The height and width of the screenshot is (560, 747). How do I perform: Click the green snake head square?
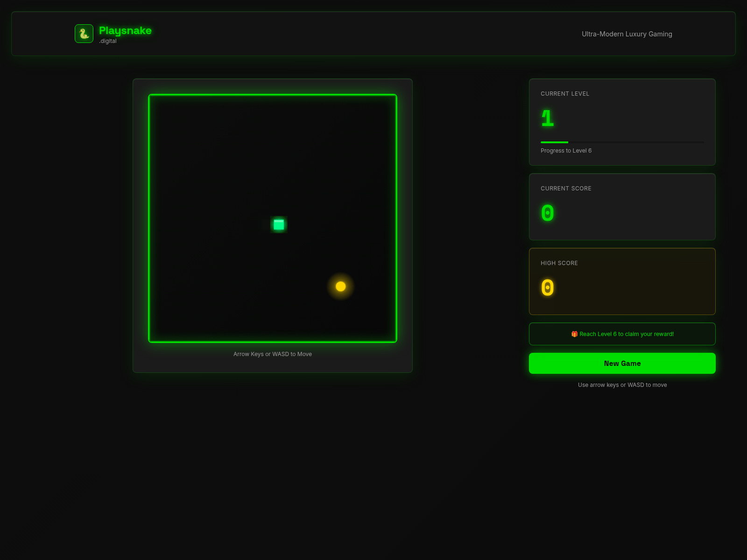point(279,224)
